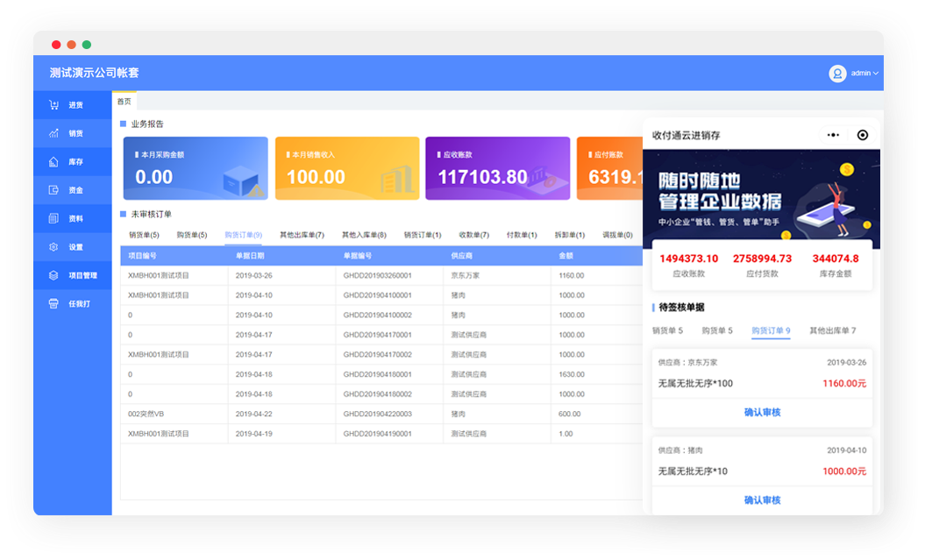The width and height of the screenshot is (925, 560).
Task: Open the 收款单(7) tab
Action: tap(473, 235)
